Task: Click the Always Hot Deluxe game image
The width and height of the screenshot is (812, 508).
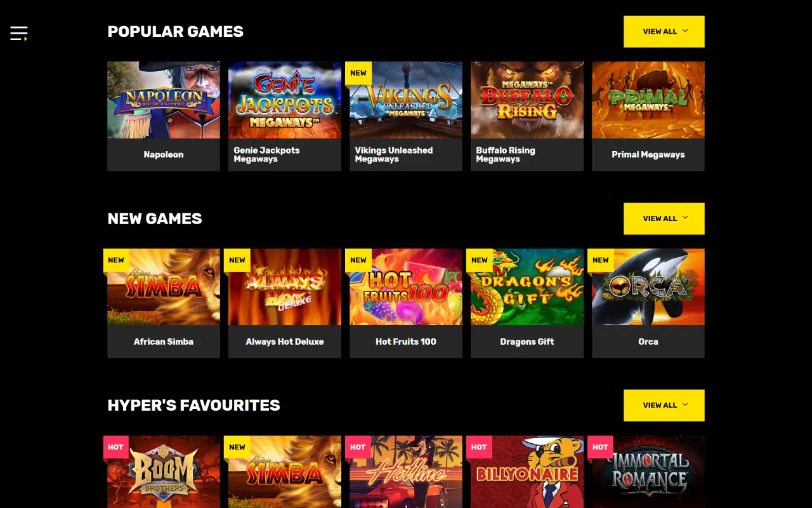Action: pos(285,287)
